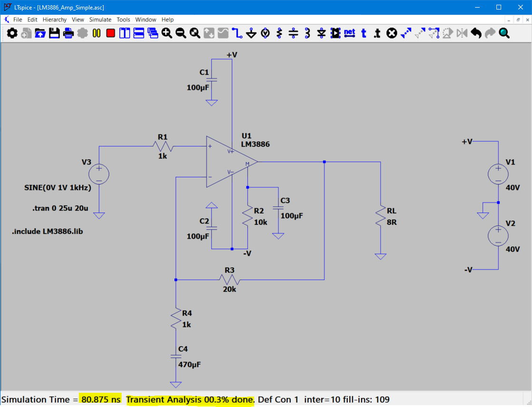Screen dimensions: 532x407
Task: Click the 80.875 ns simulation time value
Action: [101, 399]
